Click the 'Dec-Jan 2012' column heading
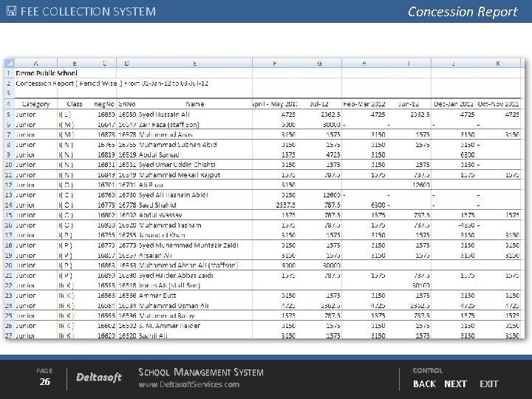Screen dimensions: 532x399 click(x=453, y=104)
